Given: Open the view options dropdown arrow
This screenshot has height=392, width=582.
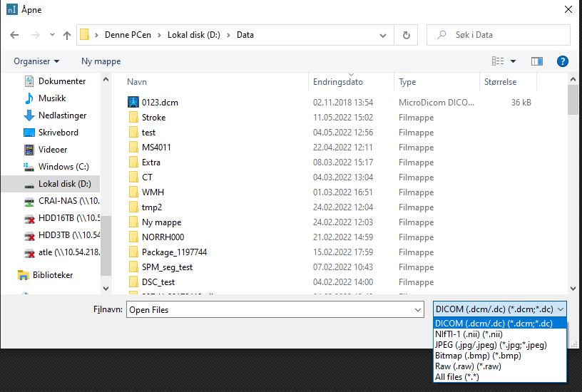Looking at the screenshot, I should [513, 61].
